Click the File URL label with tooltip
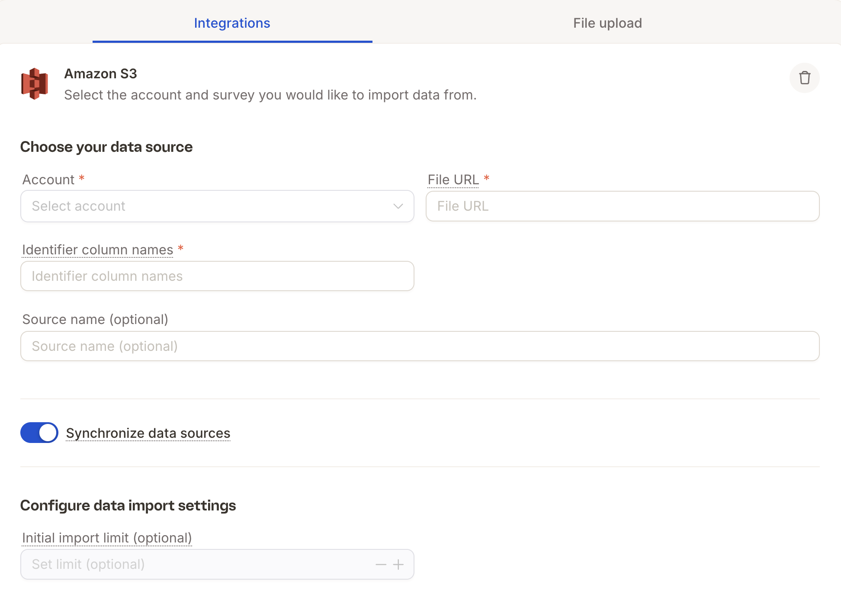The image size is (841, 616). point(453,180)
